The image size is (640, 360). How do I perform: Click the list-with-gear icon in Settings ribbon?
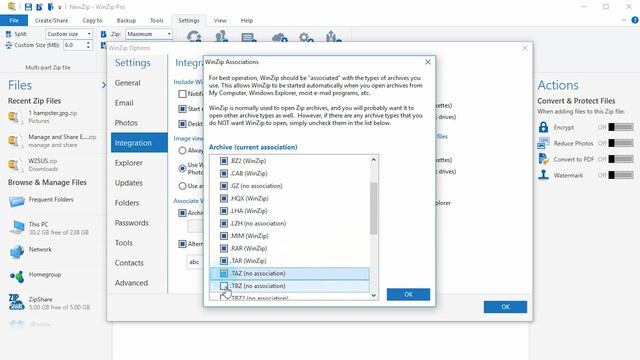click(x=249, y=38)
